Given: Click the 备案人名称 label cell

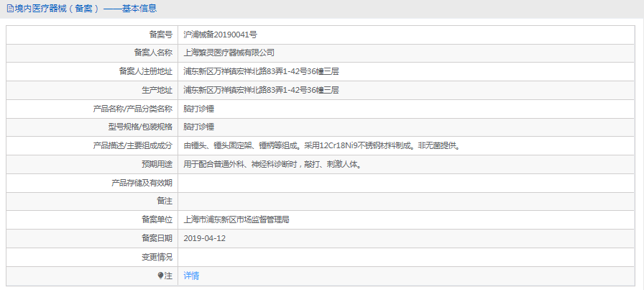Looking at the screenshot, I should [x=92, y=53].
